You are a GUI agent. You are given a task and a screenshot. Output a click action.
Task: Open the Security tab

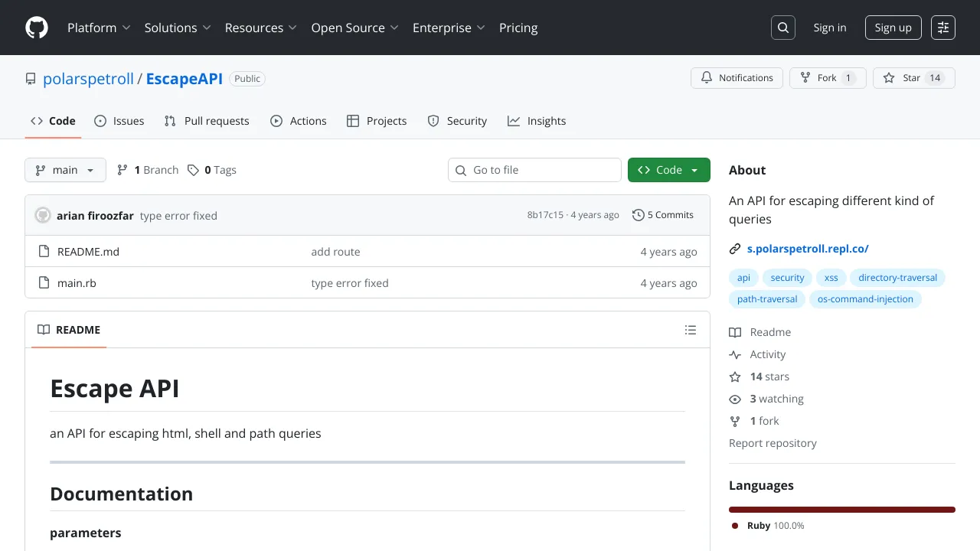point(457,121)
